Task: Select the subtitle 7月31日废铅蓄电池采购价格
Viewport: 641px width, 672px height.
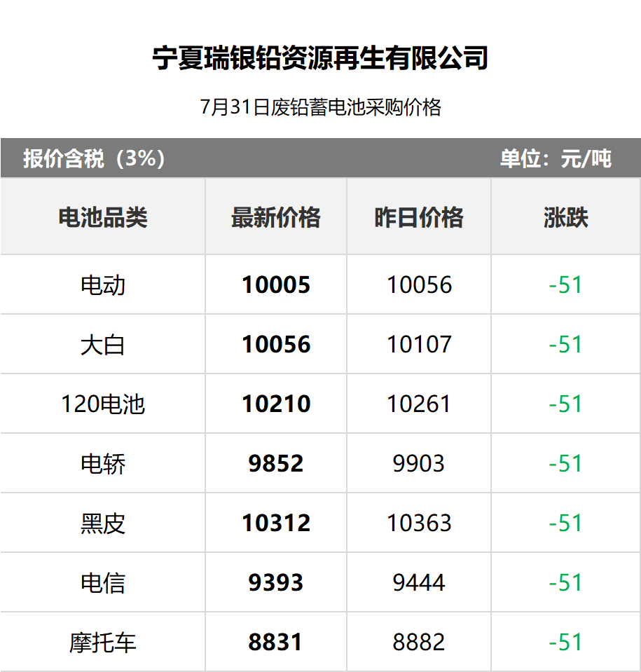Action: pyautogui.click(x=321, y=107)
